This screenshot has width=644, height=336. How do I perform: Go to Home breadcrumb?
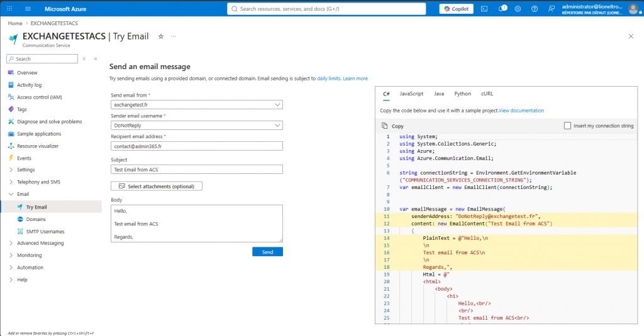tap(15, 23)
